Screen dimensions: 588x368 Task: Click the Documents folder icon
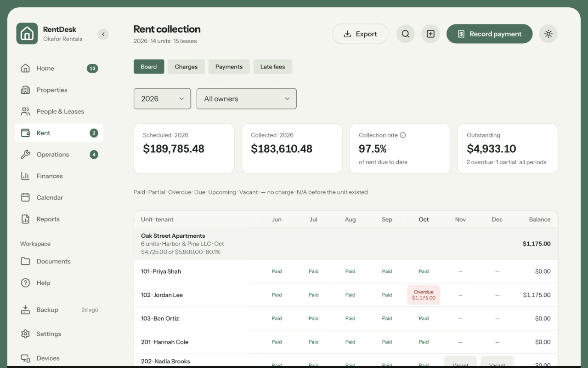(26, 261)
